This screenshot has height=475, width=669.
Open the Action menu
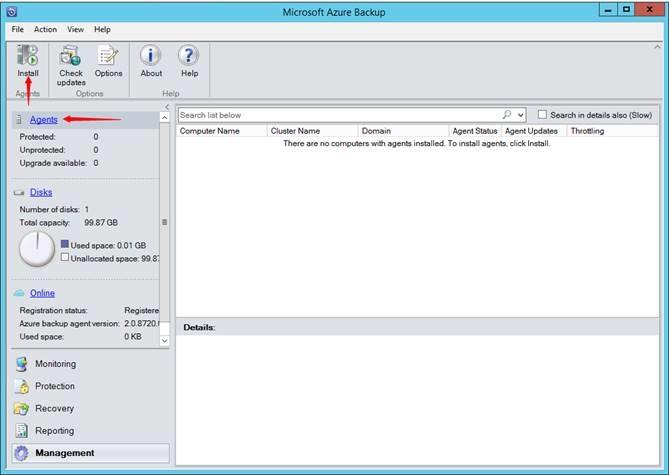tap(45, 30)
